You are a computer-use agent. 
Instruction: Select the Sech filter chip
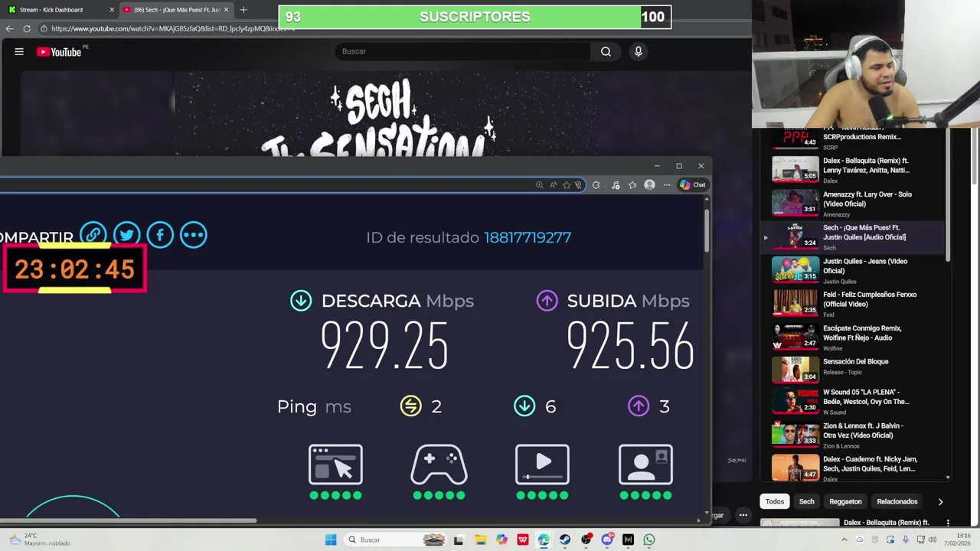pos(807,501)
